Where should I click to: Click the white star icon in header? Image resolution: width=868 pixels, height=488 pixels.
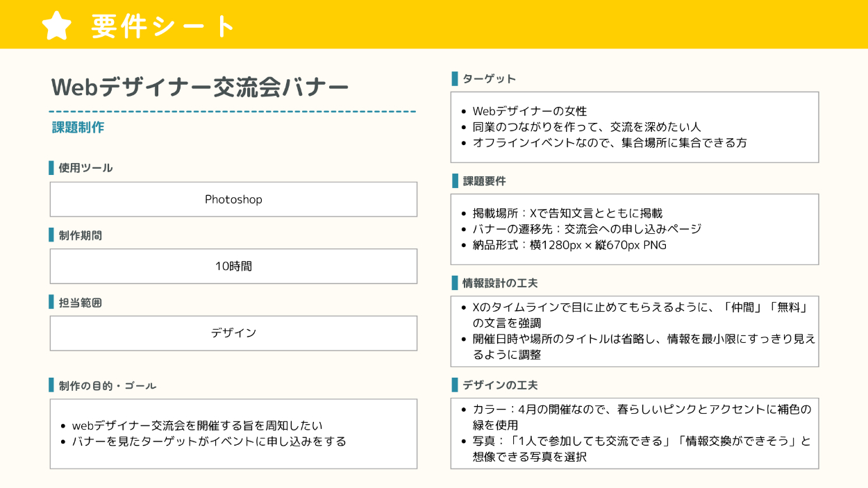point(57,26)
